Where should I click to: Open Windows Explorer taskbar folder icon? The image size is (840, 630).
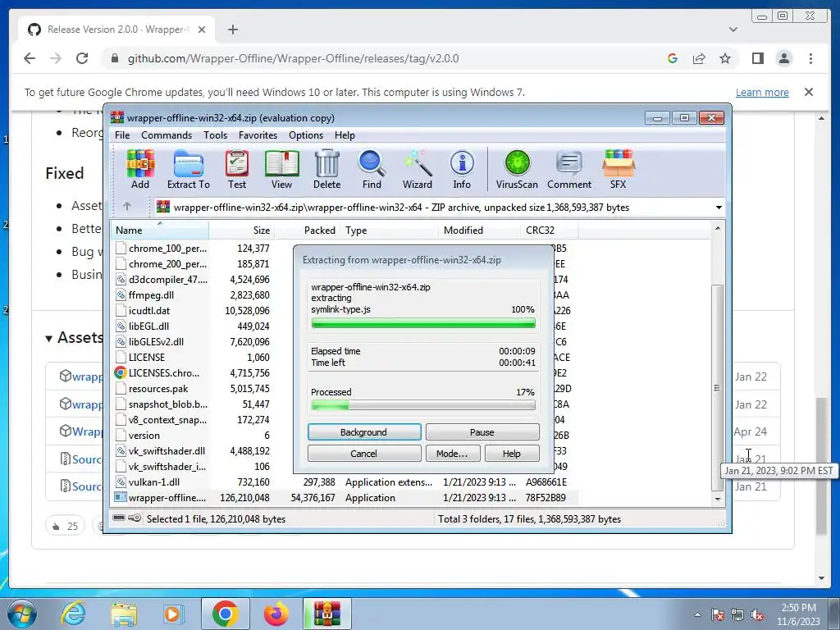click(x=124, y=614)
